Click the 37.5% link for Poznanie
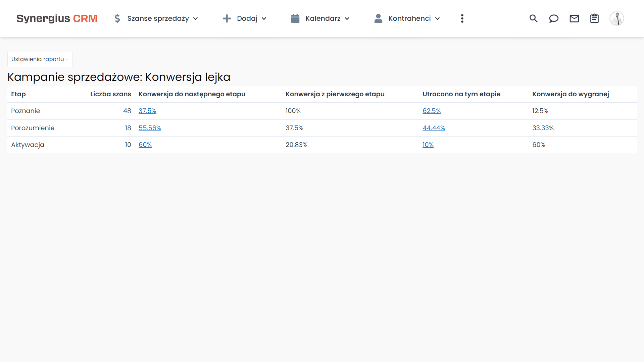The width and height of the screenshot is (644, 362). pyautogui.click(x=147, y=111)
